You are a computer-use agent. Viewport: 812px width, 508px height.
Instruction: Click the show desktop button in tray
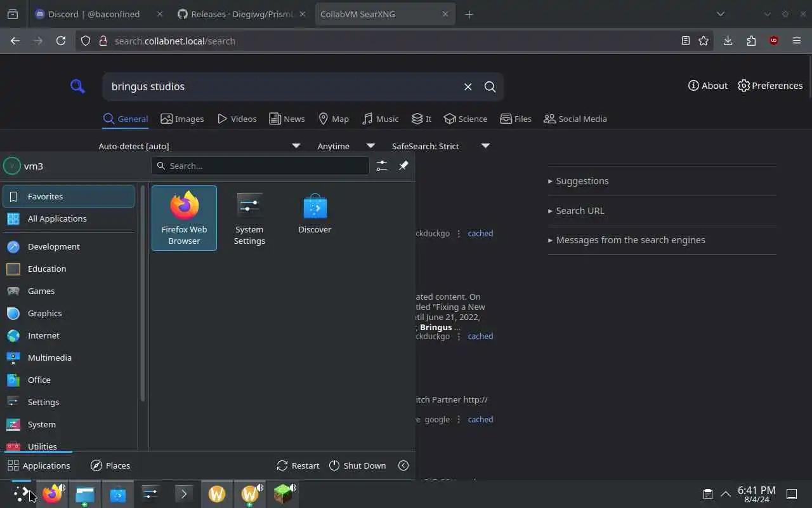(x=792, y=494)
